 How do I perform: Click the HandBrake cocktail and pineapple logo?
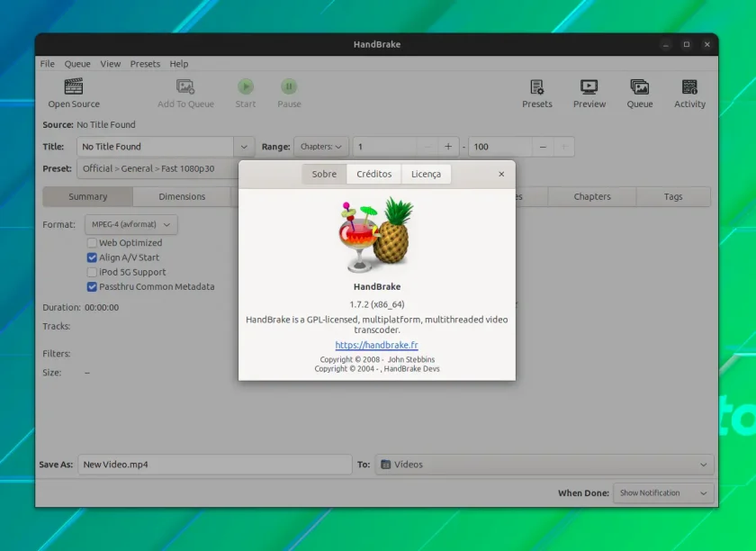coord(376,235)
